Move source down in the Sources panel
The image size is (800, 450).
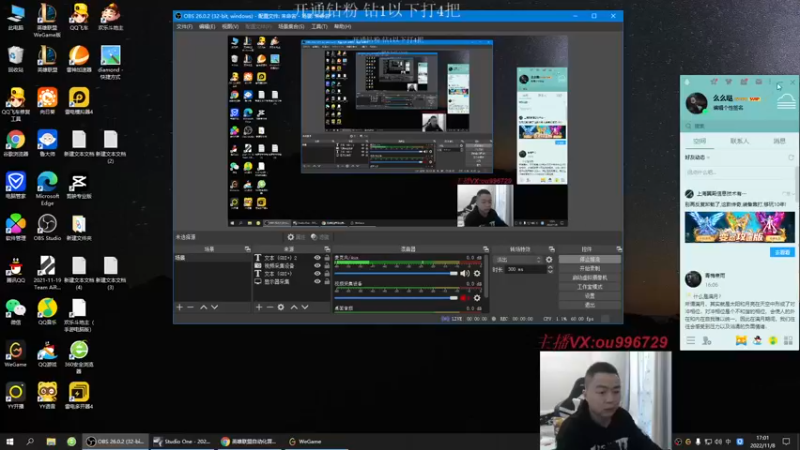(305, 307)
